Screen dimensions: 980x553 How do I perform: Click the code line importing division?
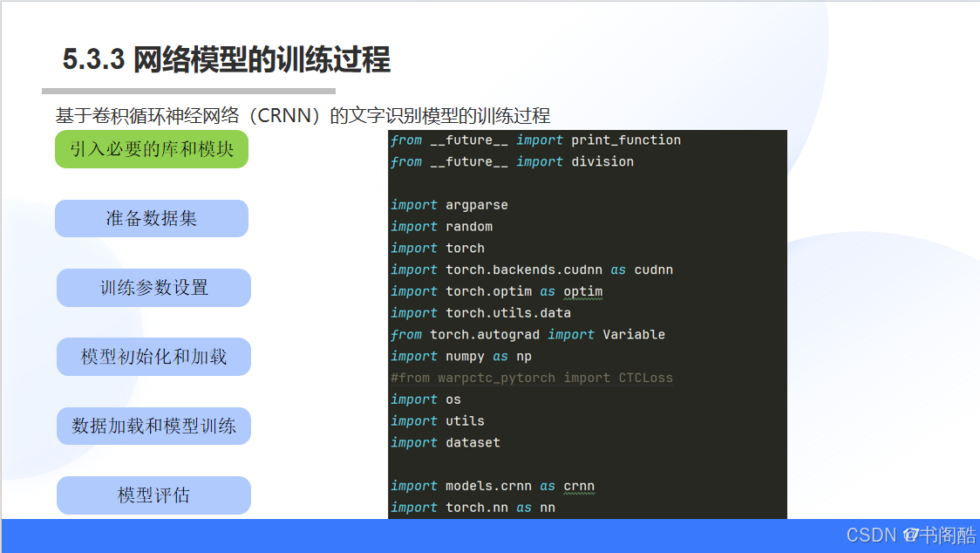[x=512, y=161]
